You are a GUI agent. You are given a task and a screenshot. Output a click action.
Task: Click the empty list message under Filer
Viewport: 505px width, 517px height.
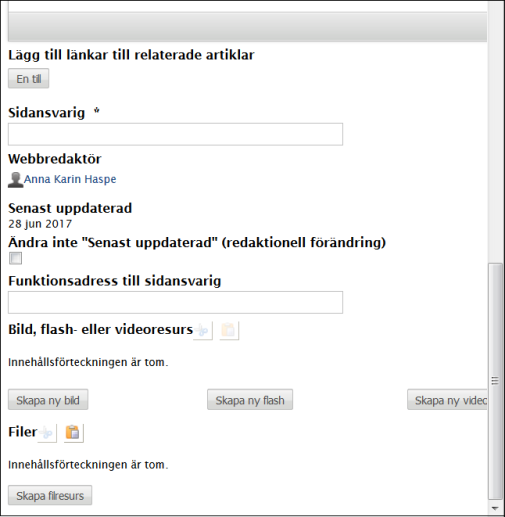[88, 465]
